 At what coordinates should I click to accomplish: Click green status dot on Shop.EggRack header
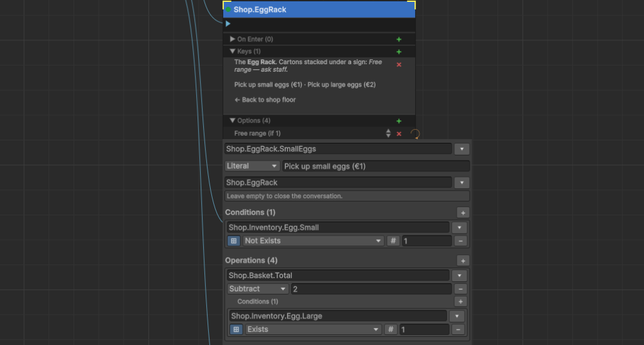point(228,9)
